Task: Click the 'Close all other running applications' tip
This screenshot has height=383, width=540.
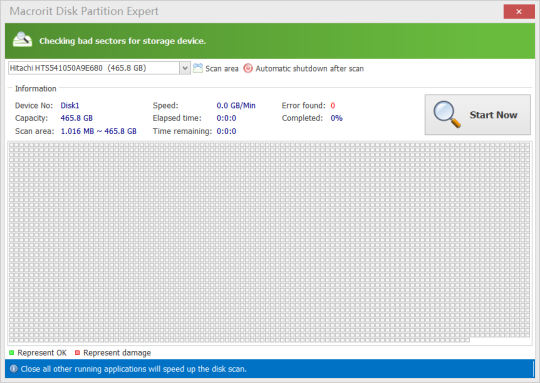Action: coord(134,369)
